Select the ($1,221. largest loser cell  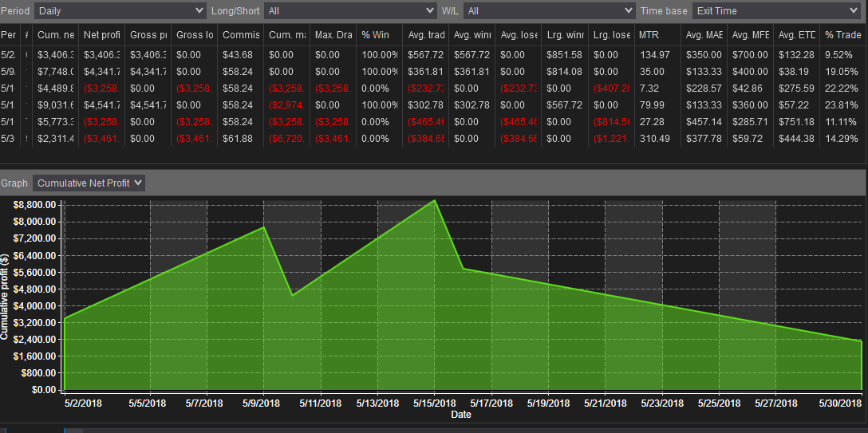point(611,138)
